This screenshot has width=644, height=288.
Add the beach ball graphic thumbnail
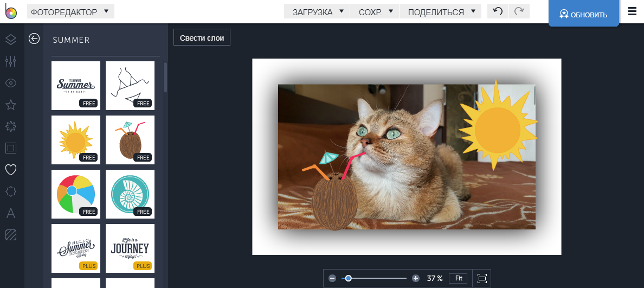click(x=75, y=194)
